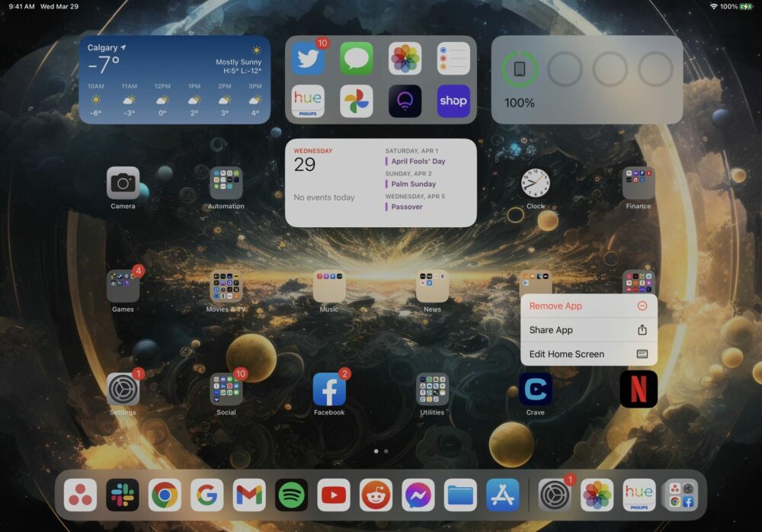Launch Netflix
Image resolution: width=762 pixels, height=532 pixels.
(x=639, y=389)
